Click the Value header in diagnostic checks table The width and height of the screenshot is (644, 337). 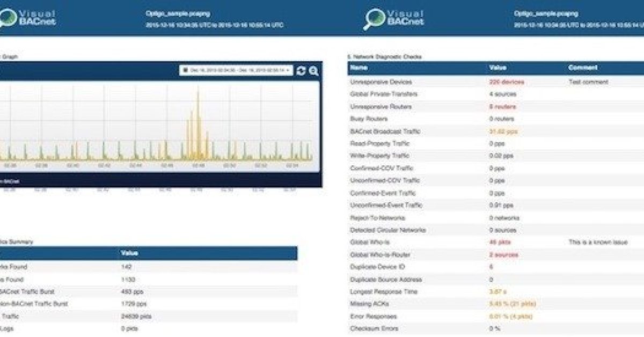click(x=497, y=68)
